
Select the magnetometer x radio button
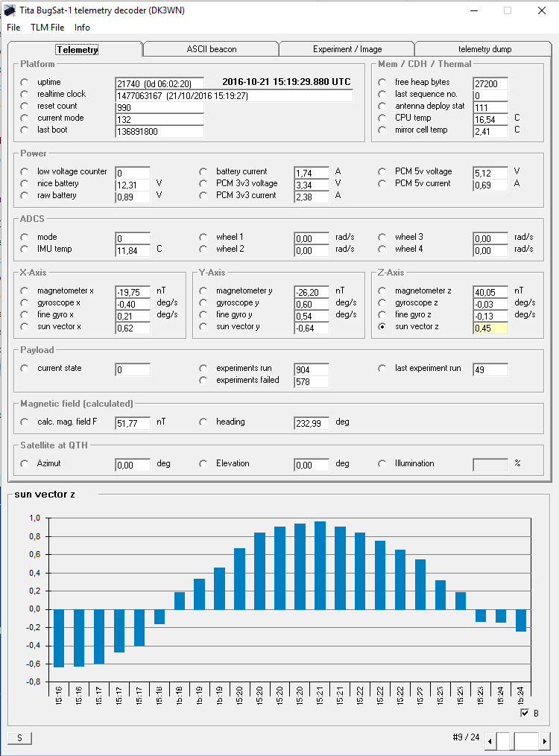[25, 290]
